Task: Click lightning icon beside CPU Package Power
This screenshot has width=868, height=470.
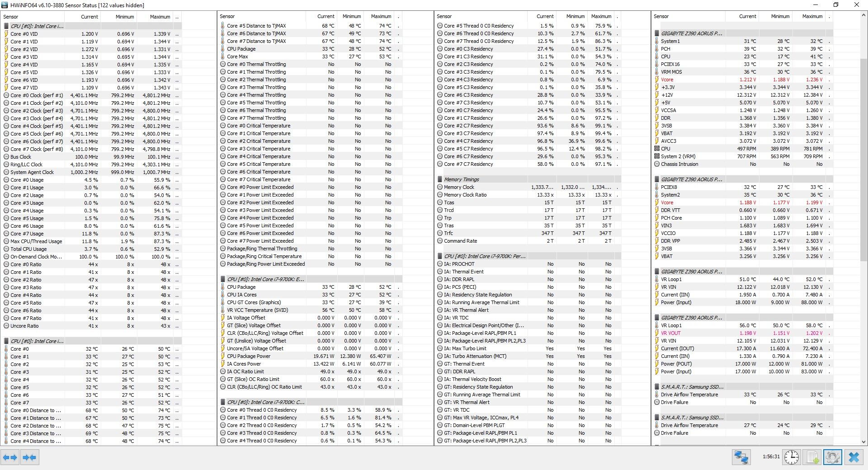Action: coord(223,356)
